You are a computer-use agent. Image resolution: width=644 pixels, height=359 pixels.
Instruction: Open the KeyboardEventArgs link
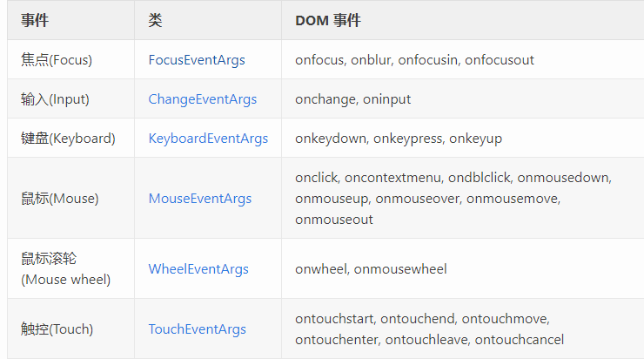208,139
